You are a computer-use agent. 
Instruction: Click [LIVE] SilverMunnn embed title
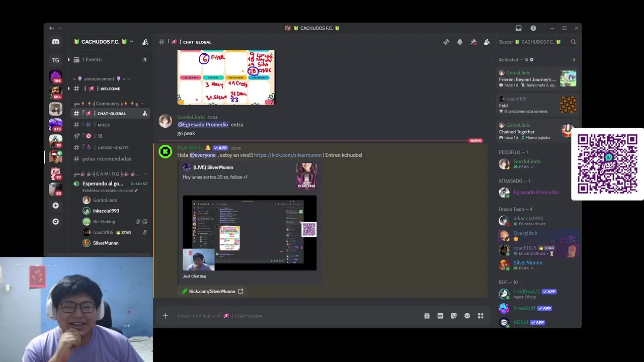(x=213, y=167)
